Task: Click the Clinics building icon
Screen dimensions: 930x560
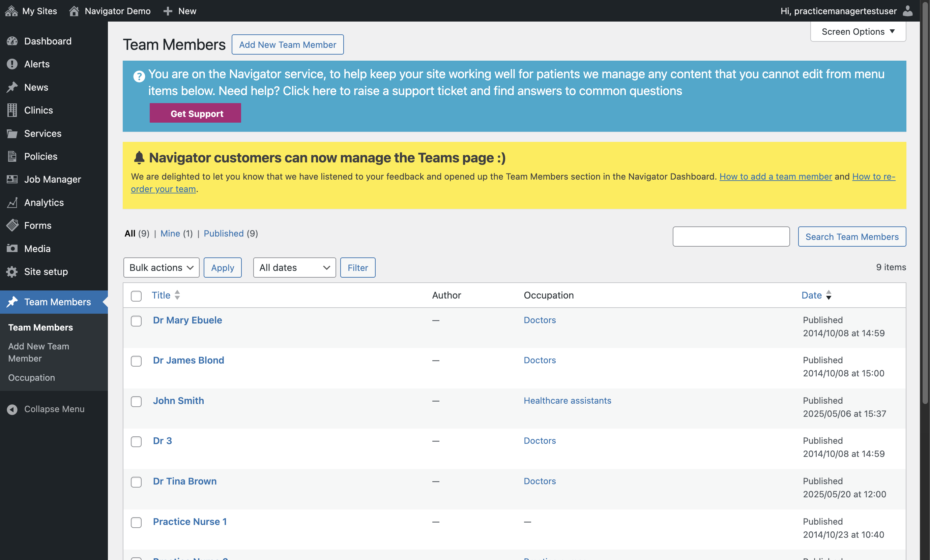Action: point(12,110)
